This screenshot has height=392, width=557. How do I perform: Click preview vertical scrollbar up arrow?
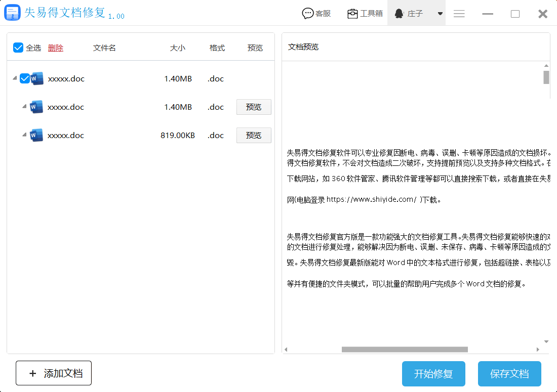546,66
